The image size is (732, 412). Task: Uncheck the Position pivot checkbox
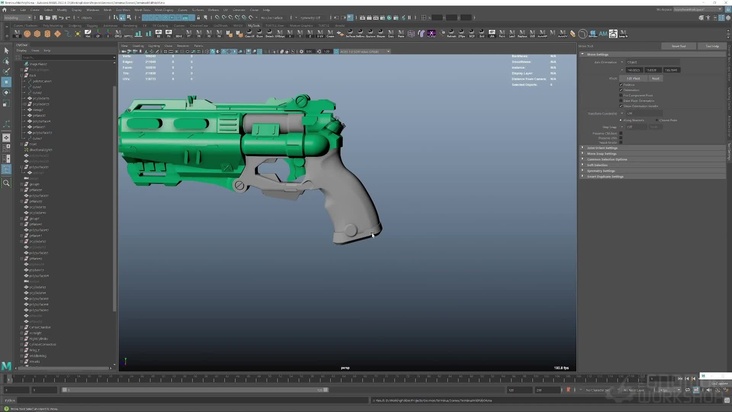point(621,85)
